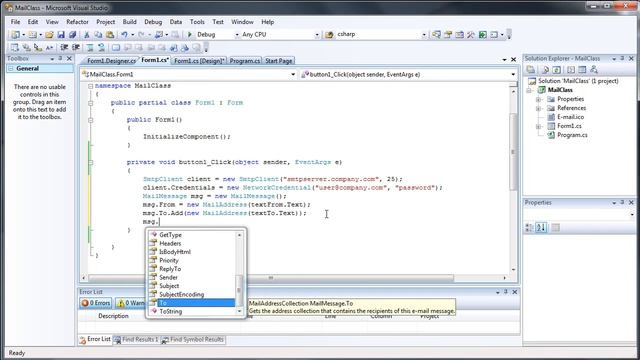Switch to the Form1.cs [Design]* tab
The height and width of the screenshot is (360, 640).
pos(199,61)
